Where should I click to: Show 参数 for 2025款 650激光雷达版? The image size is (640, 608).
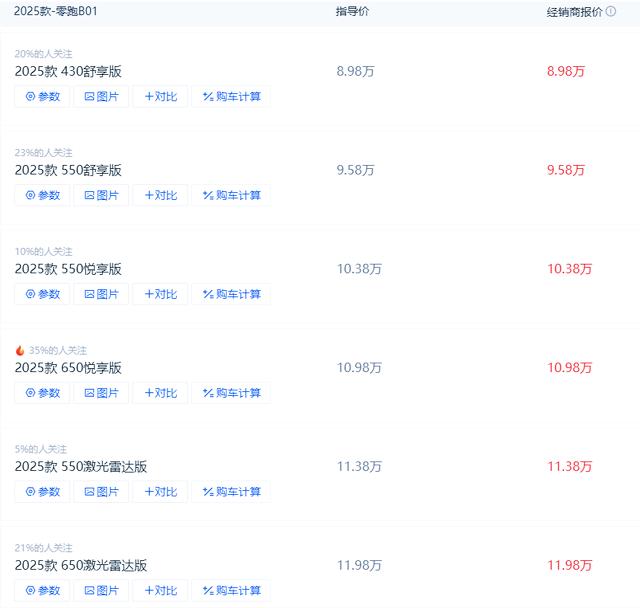coord(42,590)
